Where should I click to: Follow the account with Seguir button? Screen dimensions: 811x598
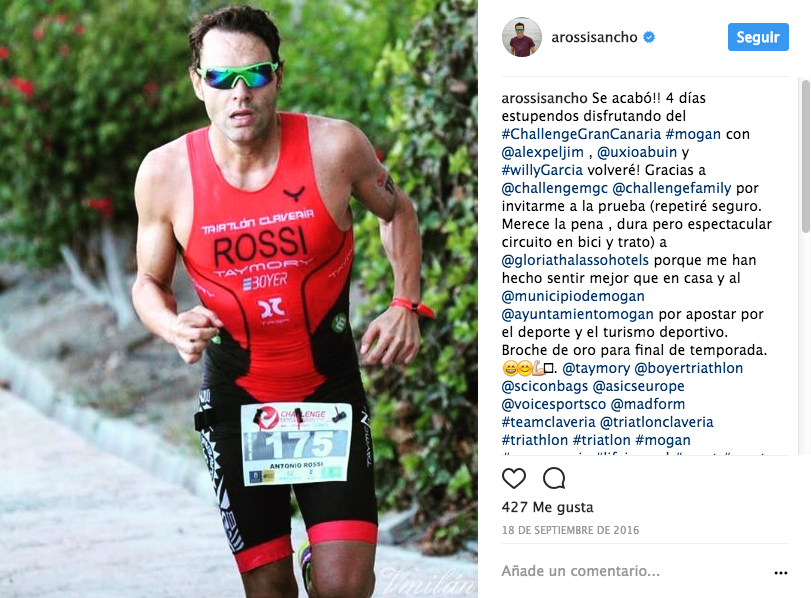(x=758, y=37)
